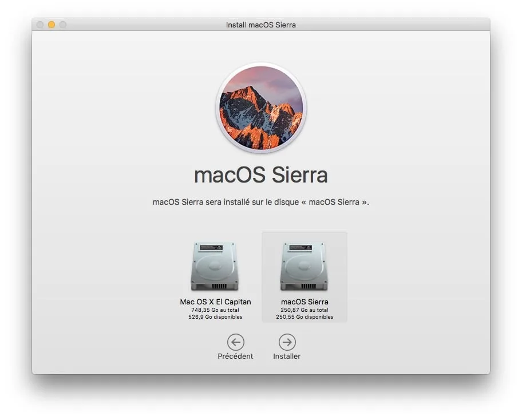Viewport: 522px width, 420px height.
Task: Click the Install macOS Sierra title bar
Action: point(261,25)
